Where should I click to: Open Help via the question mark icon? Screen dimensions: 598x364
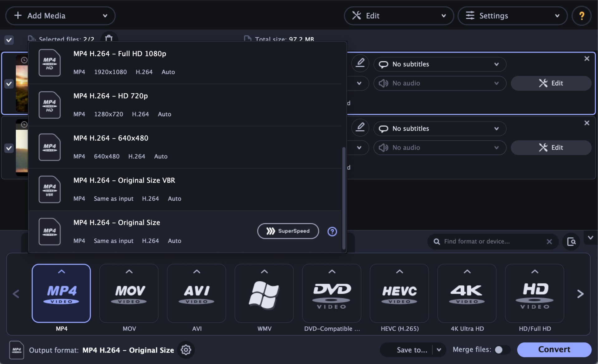point(581,16)
